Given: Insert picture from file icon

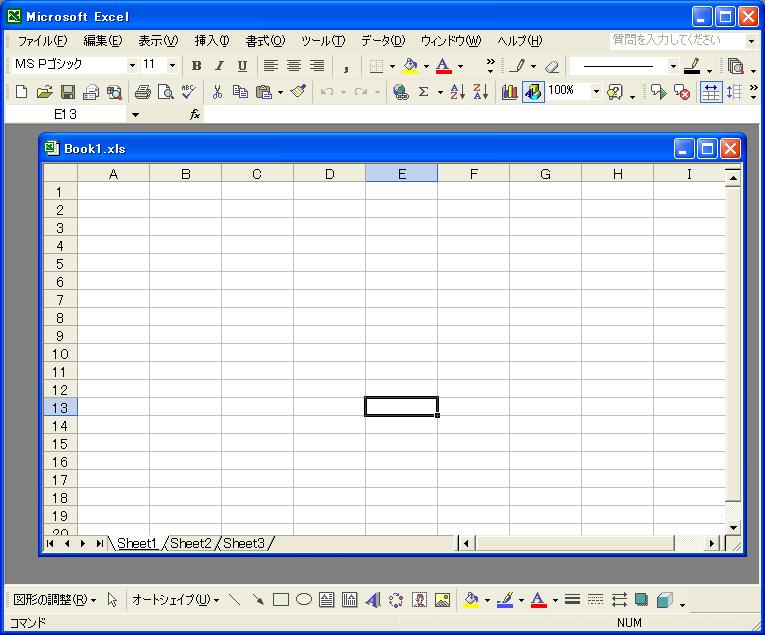Looking at the screenshot, I should [x=442, y=599].
